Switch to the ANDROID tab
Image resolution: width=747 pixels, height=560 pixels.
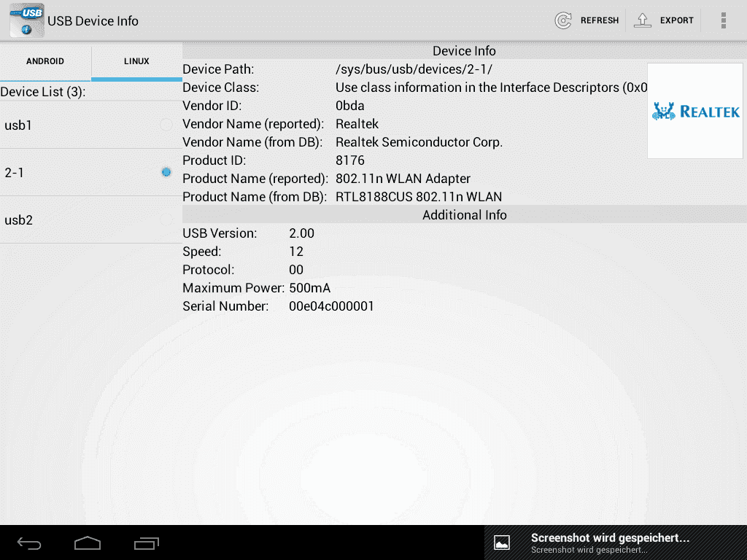[45, 62]
